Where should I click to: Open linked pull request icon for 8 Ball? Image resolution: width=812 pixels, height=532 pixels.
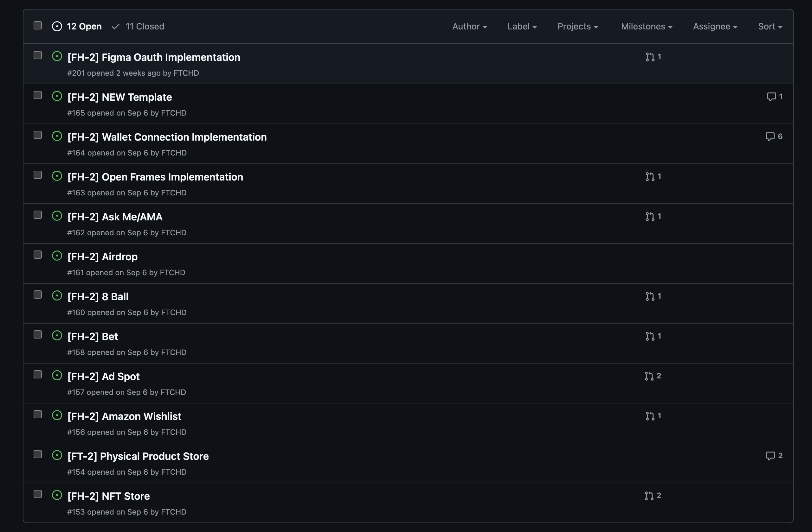650,296
